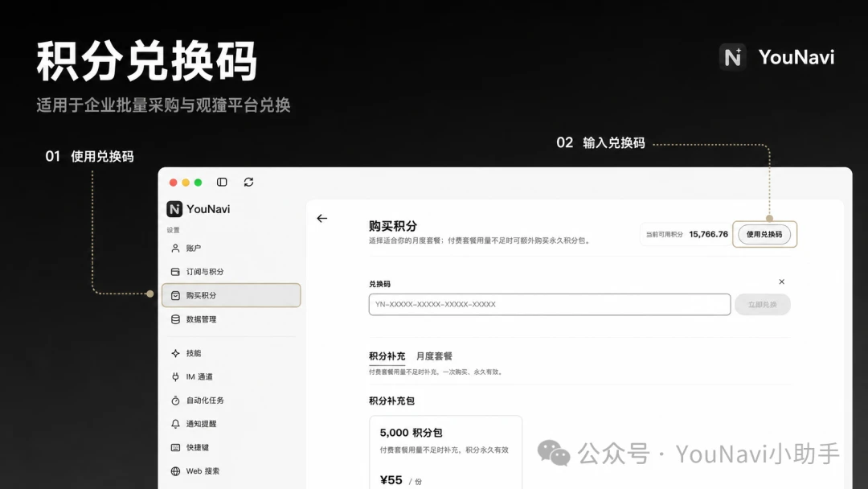Select 购买积分 in the sidebar
Image resolution: width=868 pixels, height=489 pixels.
pos(231,295)
